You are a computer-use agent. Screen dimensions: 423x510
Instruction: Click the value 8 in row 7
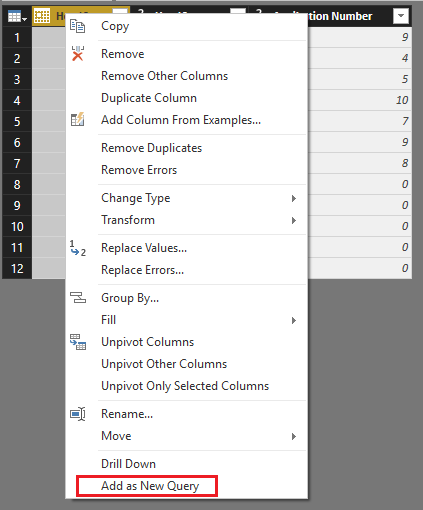click(x=405, y=163)
